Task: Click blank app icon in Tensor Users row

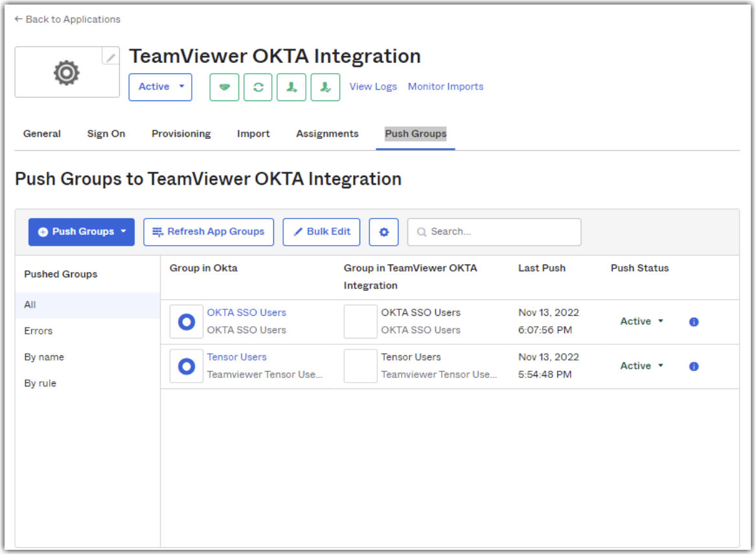Action: [360, 366]
